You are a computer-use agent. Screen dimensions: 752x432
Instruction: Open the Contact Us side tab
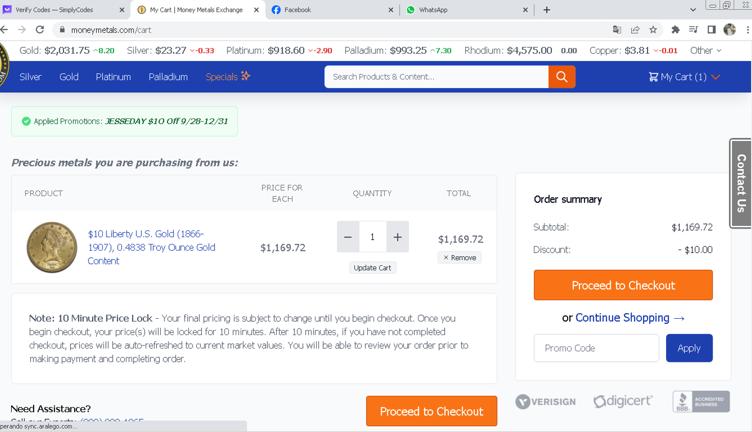click(x=740, y=183)
